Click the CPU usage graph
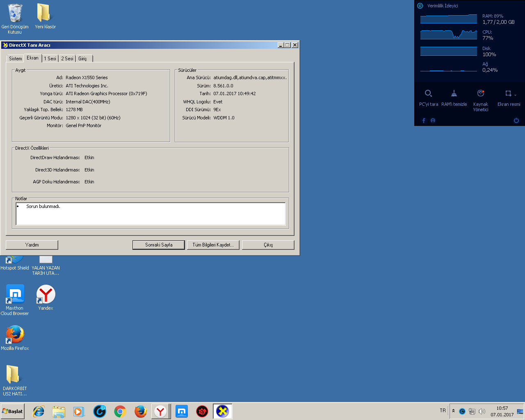 coord(449,35)
